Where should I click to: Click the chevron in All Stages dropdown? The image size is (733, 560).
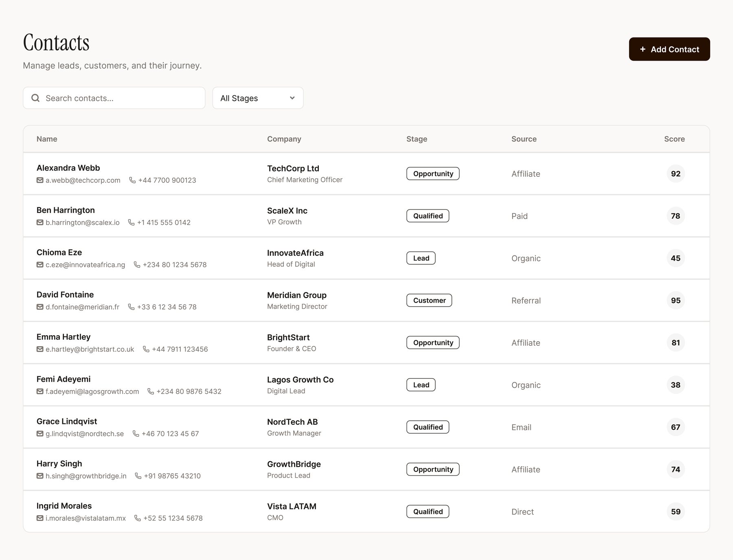tap(292, 98)
